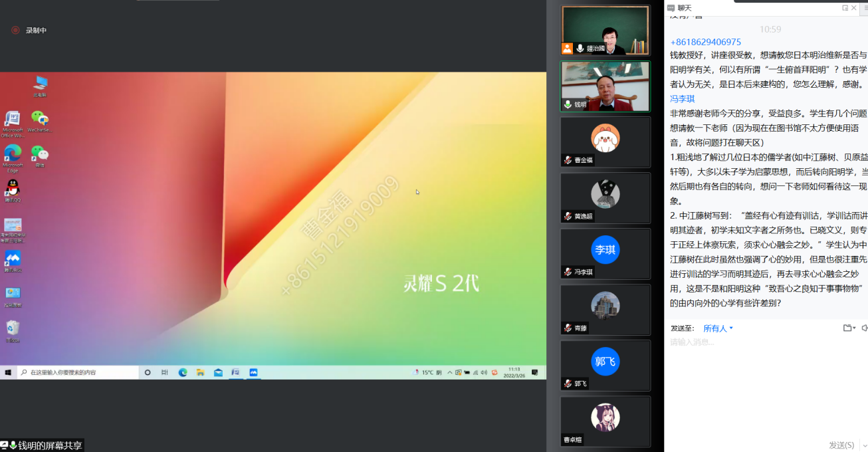Open File Explorer folder on taskbar

click(x=200, y=372)
